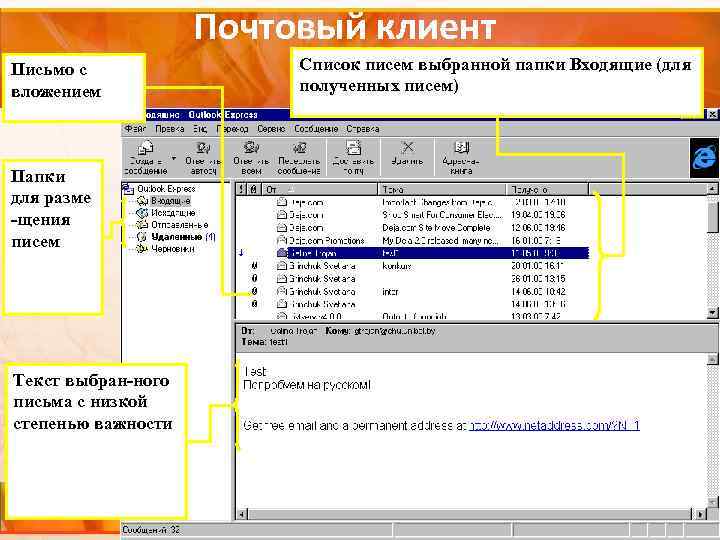This screenshot has height=540, width=720.
Task: Open the Переход menu
Action: (232, 129)
